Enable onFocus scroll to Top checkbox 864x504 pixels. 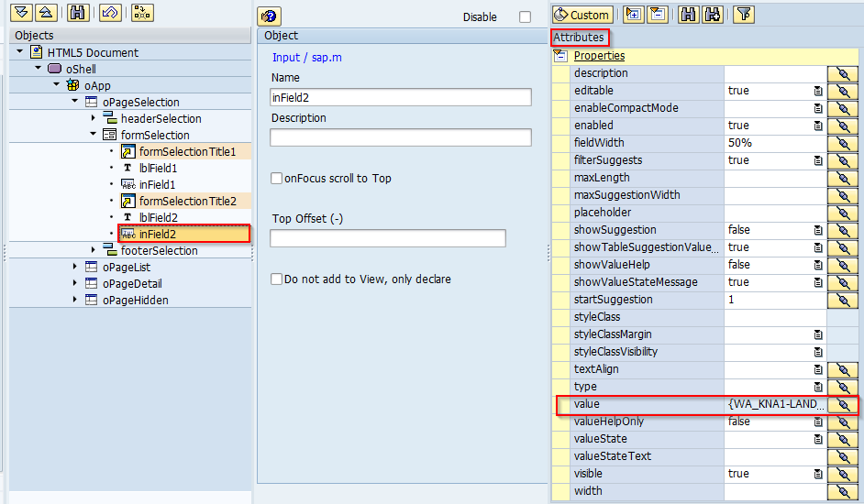click(x=277, y=179)
